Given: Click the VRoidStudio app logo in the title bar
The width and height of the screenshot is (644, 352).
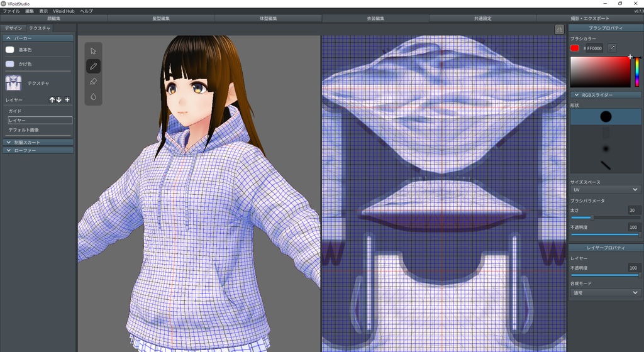Looking at the screenshot, I should (x=4, y=4).
